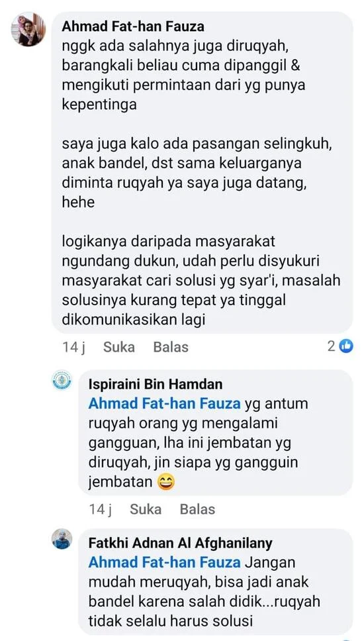Like Ahmad's comment with Suka
The image size is (364, 641).
coord(119,347)
